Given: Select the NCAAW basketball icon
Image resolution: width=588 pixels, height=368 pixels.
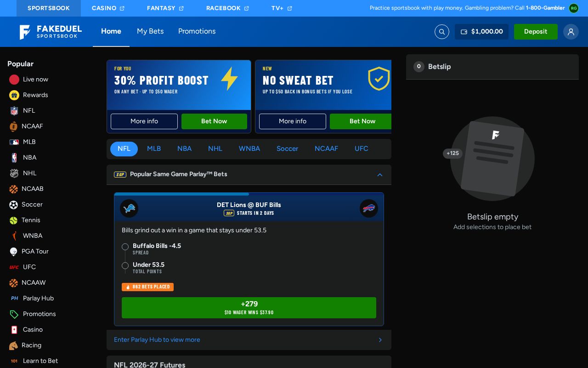Looking at the screenshot, I should coord(14,283).
